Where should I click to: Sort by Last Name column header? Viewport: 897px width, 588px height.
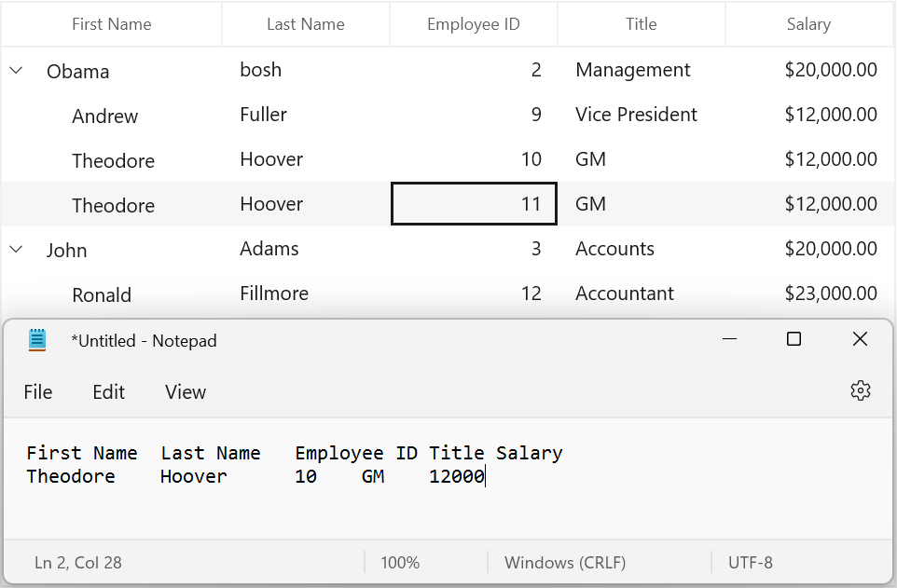(306, 24)
